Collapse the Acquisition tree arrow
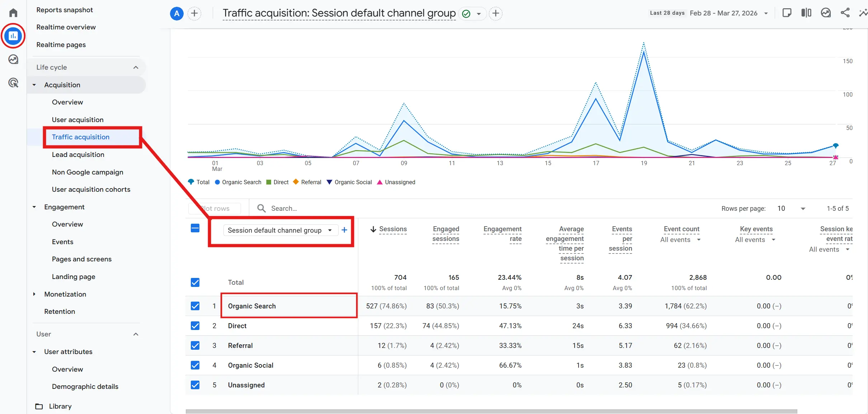The width and height of the screenshot is (868, 414). [34, 85]
